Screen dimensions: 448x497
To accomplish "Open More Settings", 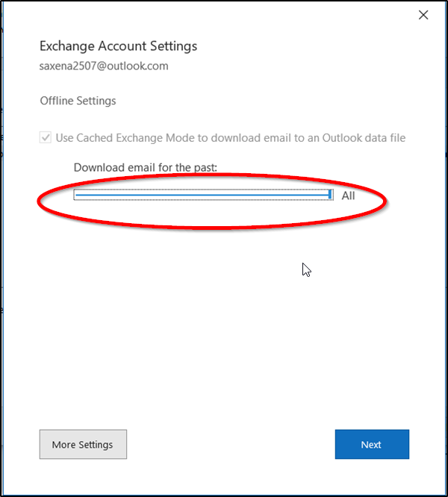I will [83, 445].
